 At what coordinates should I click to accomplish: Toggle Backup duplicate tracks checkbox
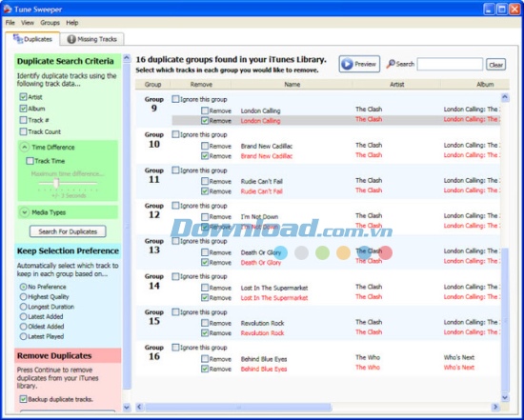point(23,399)
